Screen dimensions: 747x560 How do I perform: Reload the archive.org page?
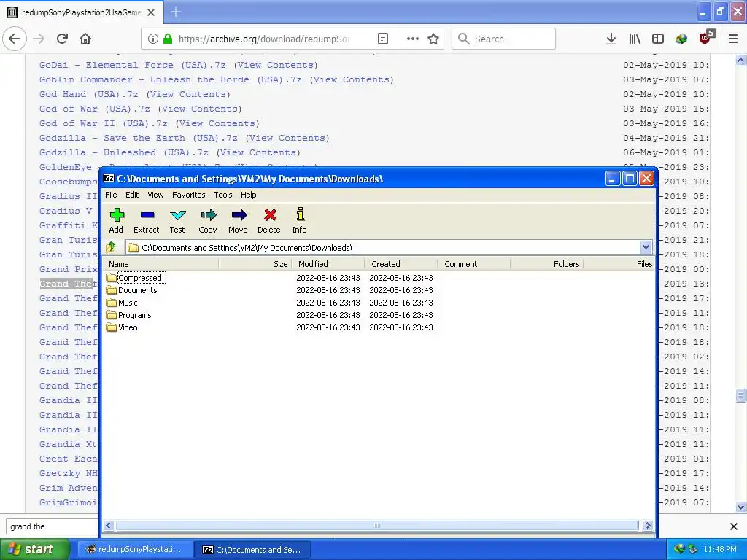coord(62,39)
